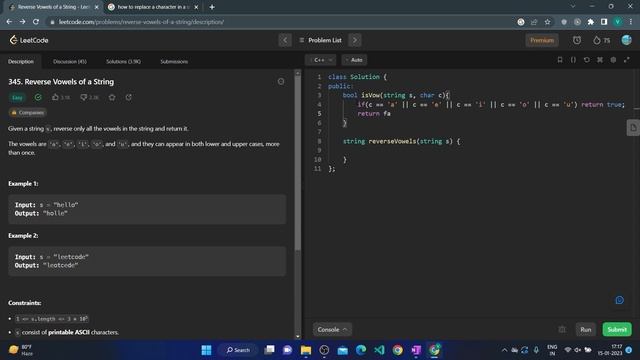Open the editor shortcuts icon
640x360 pixels.
tap(600, 60)
